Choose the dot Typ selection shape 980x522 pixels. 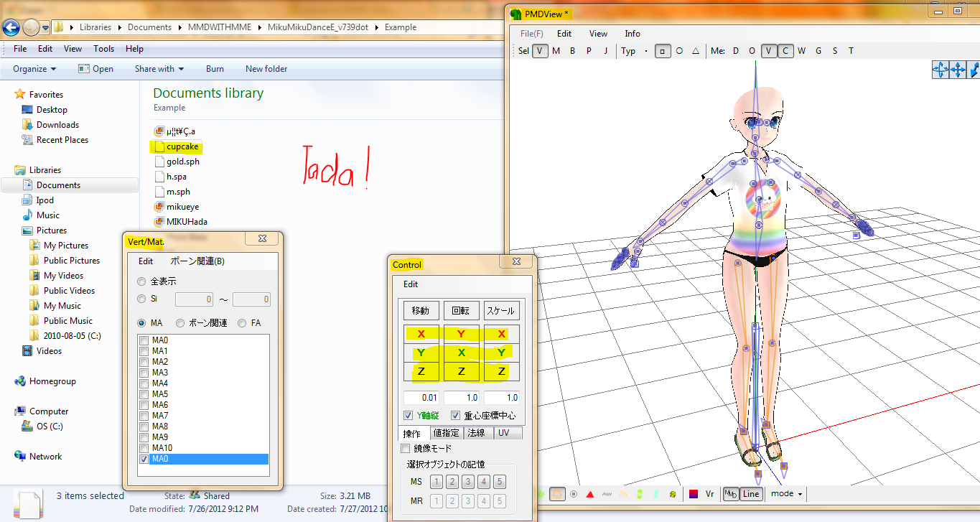[x=646, y=51]
